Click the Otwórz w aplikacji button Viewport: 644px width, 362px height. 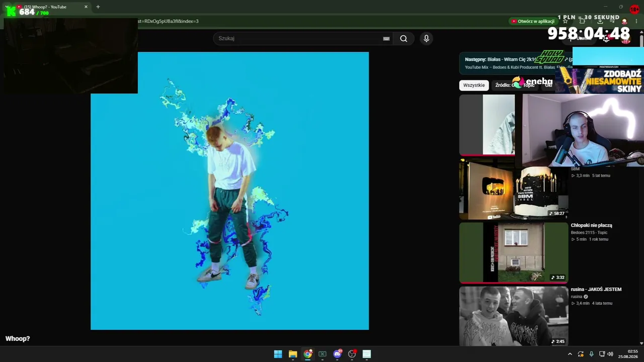(x=533, y=21)
